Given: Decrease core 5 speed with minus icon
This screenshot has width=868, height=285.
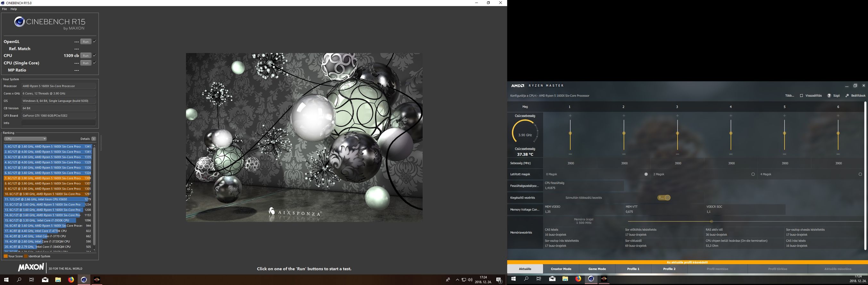Looking at the screenshot, I should pyautogui.click(x=784, y=154).
